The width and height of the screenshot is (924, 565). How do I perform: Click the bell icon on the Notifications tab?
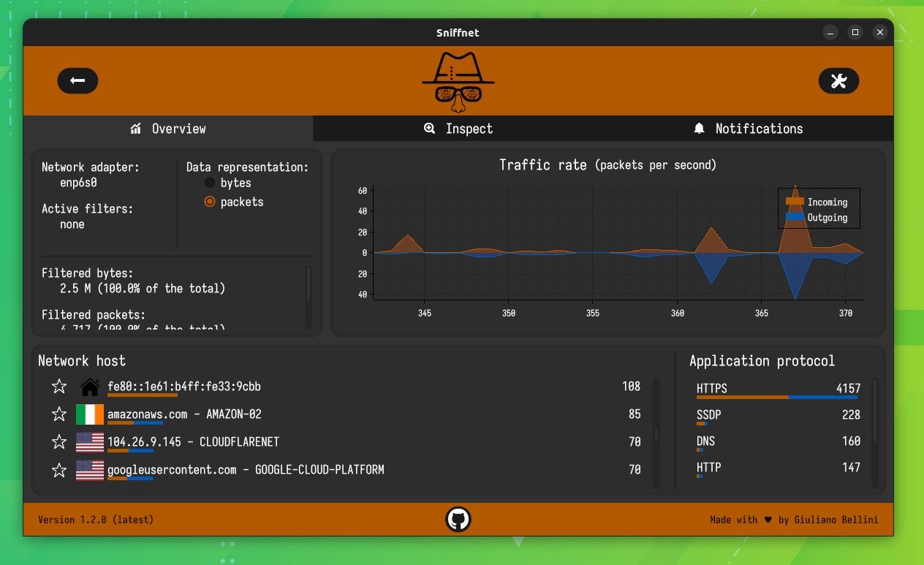click(698, 128)
